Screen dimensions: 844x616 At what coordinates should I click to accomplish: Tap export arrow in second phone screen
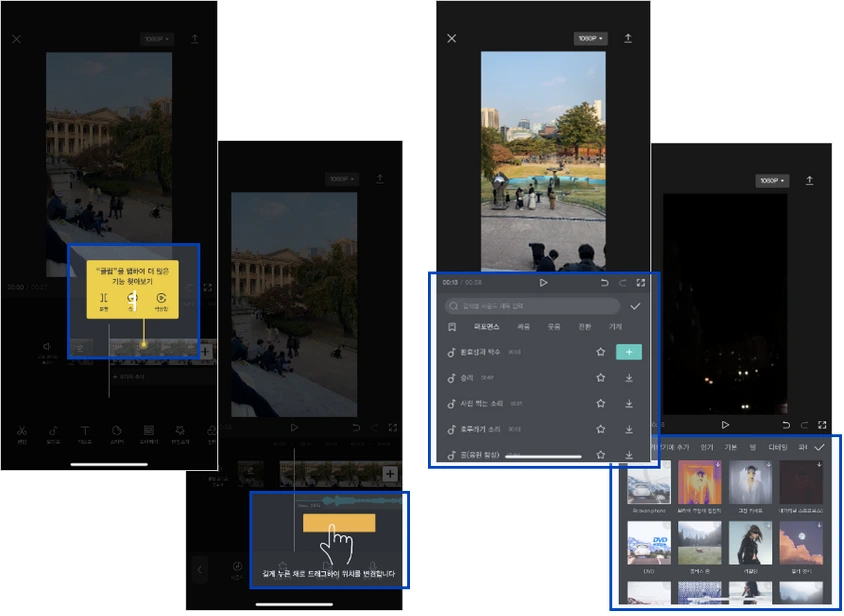pyautogui.click(x=380, y=178)
